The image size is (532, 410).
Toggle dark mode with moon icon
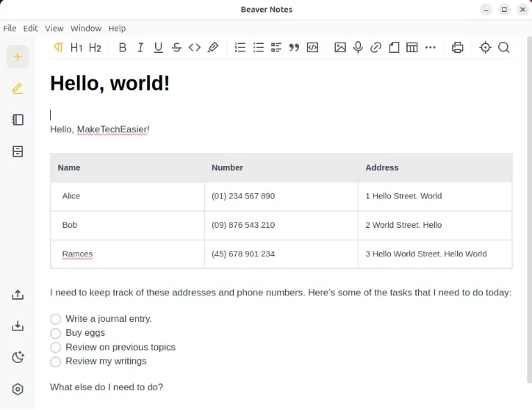(18, 358)
